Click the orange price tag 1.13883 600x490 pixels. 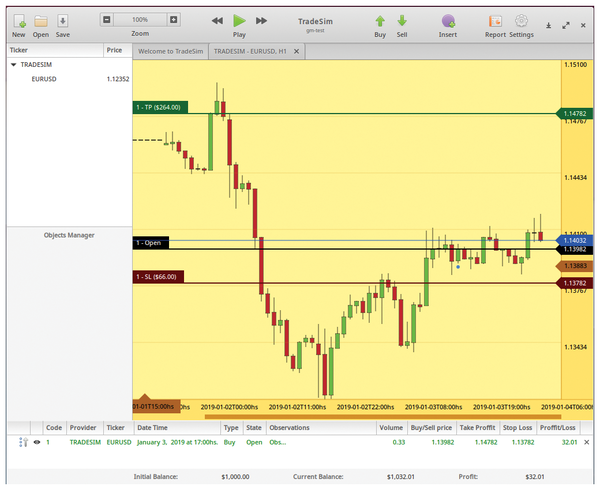[574, 266]
